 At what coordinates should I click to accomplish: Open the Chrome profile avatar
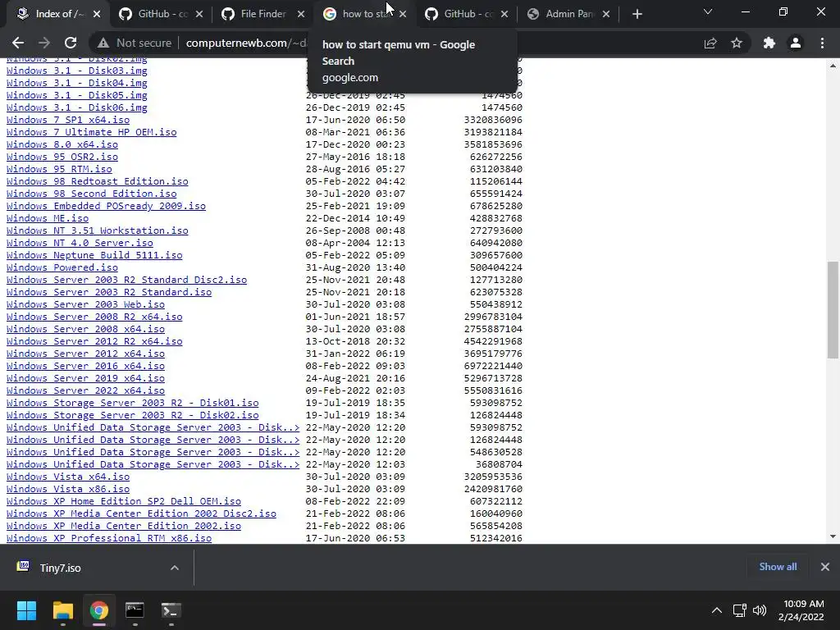pyautogui.click(x=796, y=43)
